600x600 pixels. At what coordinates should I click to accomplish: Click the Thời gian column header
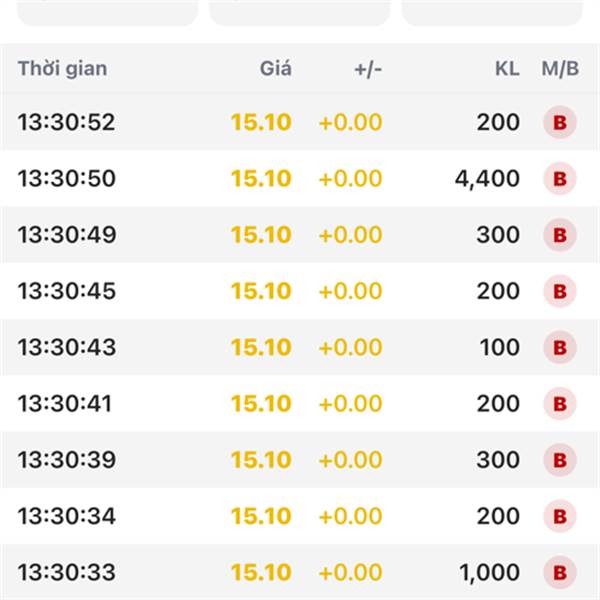click(62, 69)
